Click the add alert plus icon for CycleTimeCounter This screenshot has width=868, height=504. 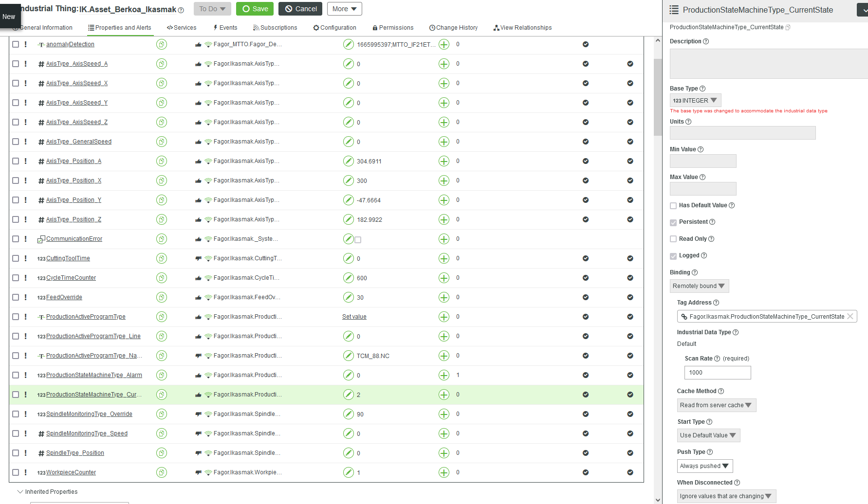point(443,277)
